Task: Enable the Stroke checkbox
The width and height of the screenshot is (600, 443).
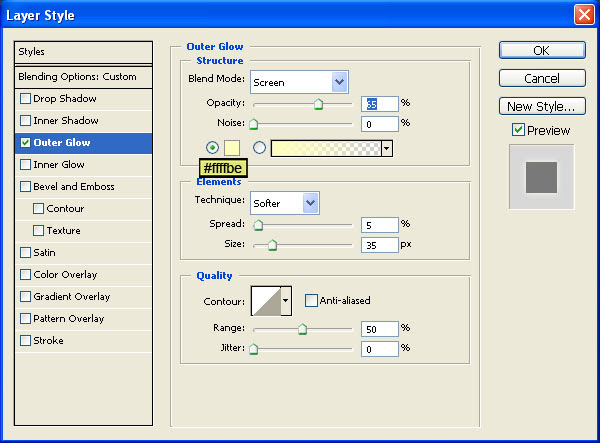Action: pyautogui.click(x=25, y=340)
